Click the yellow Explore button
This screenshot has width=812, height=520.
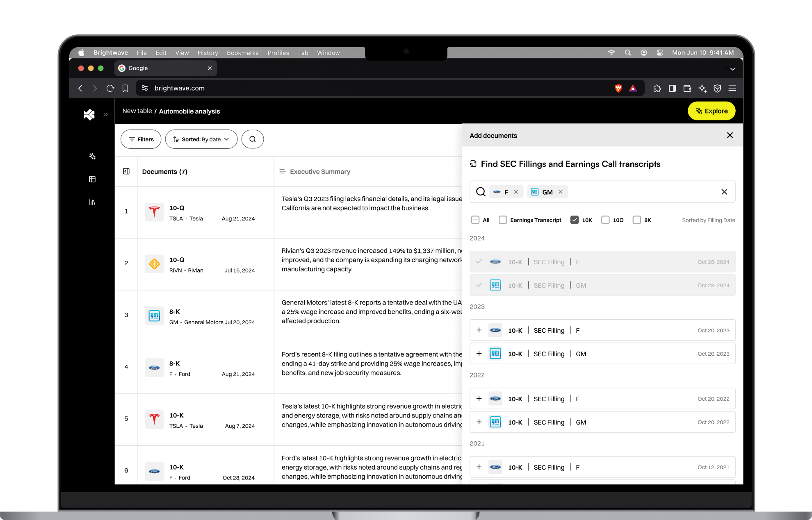click(x=712, y=111)
